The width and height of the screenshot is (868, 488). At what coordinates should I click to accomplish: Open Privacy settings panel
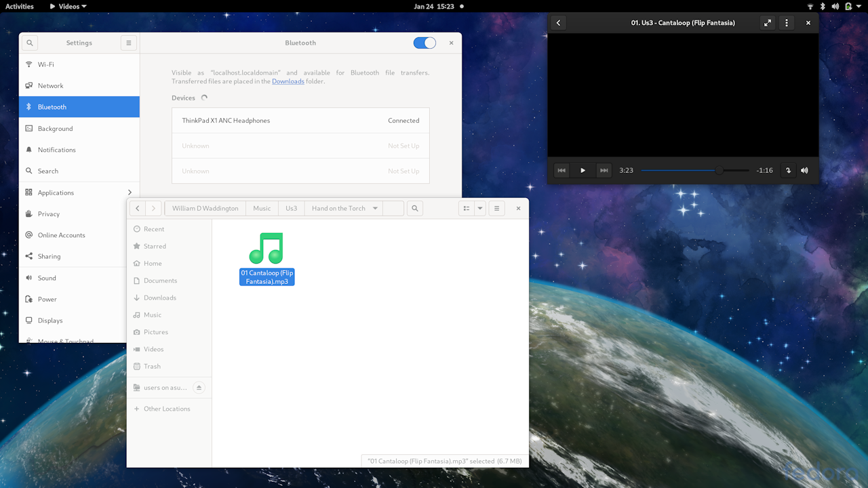pyautogui.click(x=79, y=213)
